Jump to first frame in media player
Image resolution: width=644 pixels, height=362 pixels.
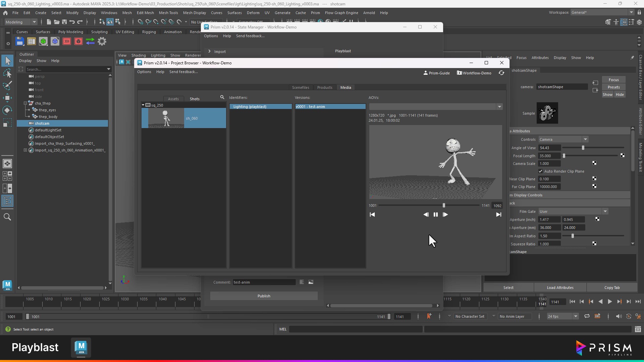click(372, 215)
